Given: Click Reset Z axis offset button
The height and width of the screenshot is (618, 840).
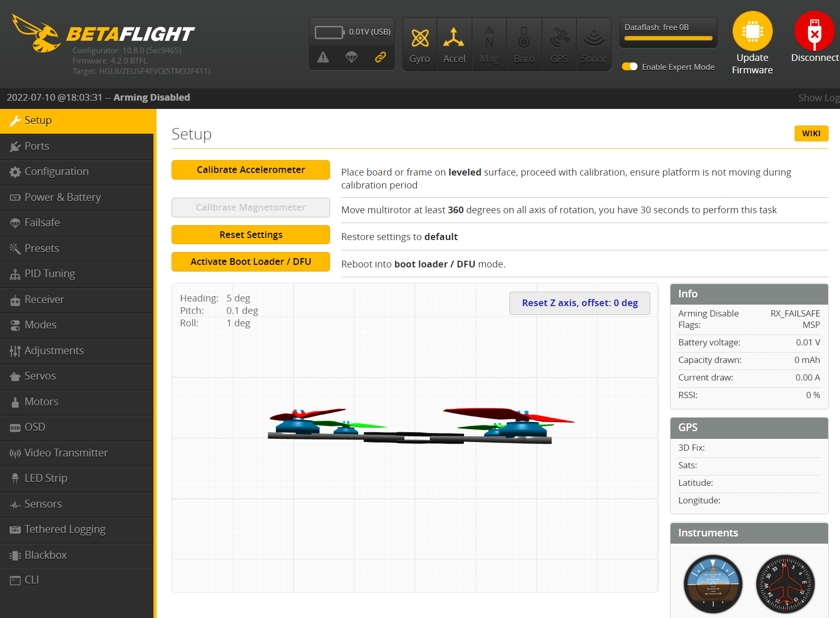Looking at the screenshot, I should [580, 303].
